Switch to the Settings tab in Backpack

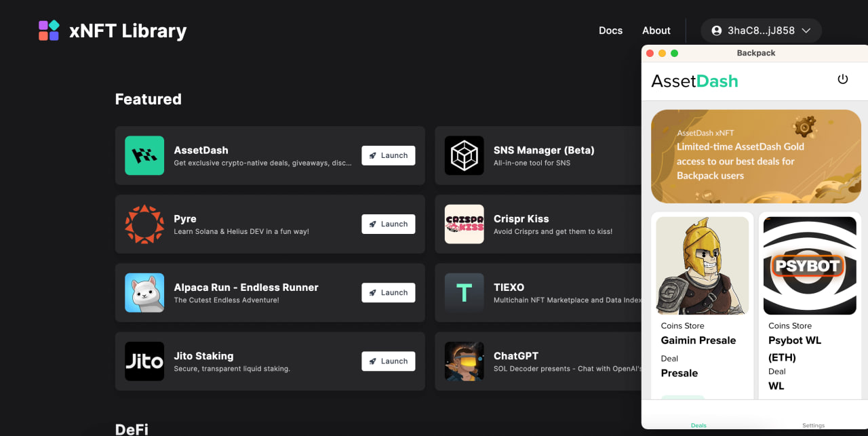coord(814,425)
